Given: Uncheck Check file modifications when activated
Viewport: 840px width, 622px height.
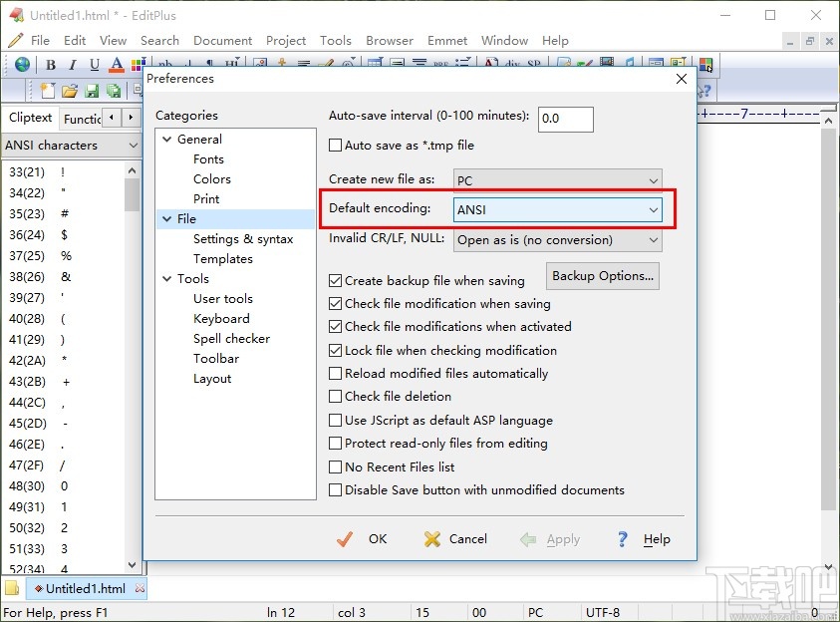Looking at the screenshot, I should (336, 326).
